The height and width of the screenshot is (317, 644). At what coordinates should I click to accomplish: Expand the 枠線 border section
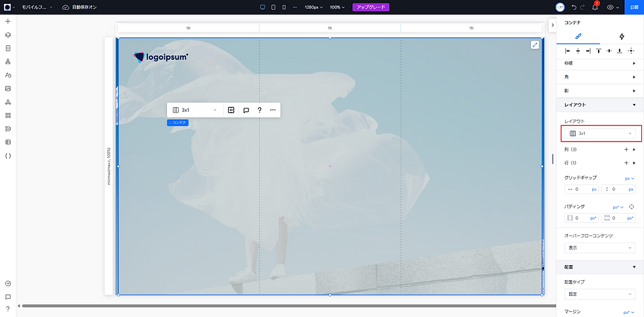(600, 63)
